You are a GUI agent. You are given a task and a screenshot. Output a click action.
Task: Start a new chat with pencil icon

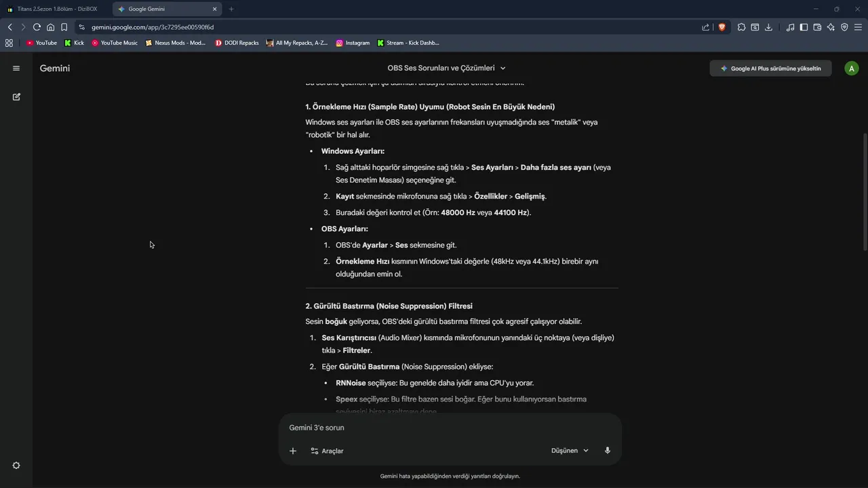[x=16, y=97]
